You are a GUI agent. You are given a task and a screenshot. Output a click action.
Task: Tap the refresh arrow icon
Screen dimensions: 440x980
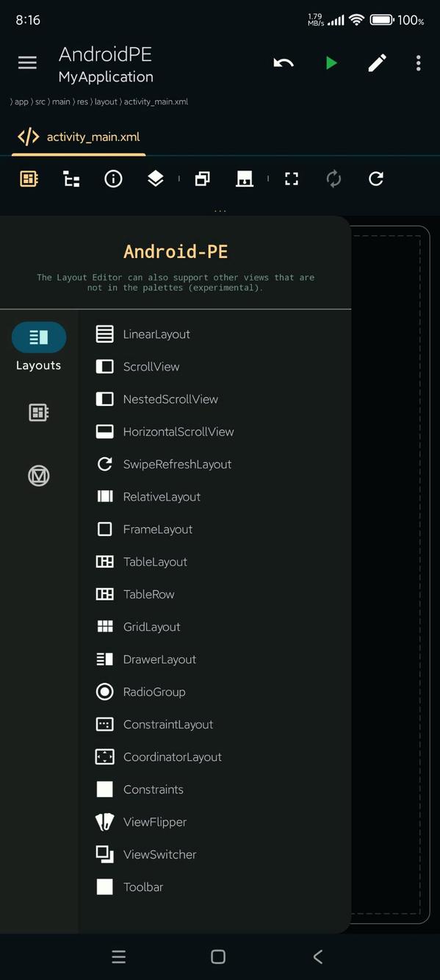click(376, 179)
